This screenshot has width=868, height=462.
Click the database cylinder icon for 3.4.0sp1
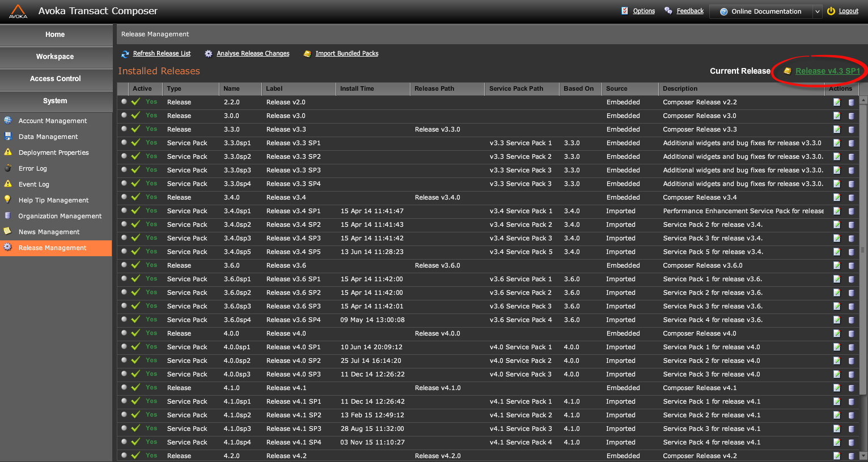(x=851, y=211)
